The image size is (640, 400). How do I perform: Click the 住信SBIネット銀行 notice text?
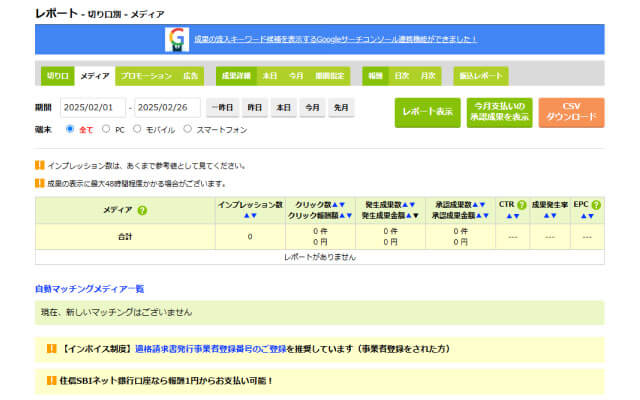click(x=166, y=381)
